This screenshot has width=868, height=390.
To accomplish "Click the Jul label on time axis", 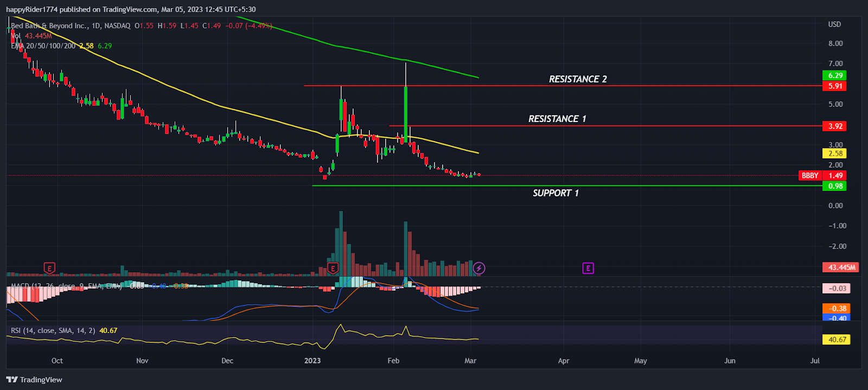I will click(x=815, y=361).
